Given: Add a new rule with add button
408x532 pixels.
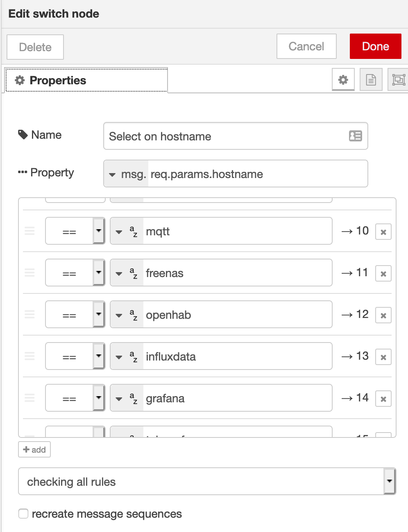Looking at the screenshot, I should pyautogui.click(x=34, y=450).
